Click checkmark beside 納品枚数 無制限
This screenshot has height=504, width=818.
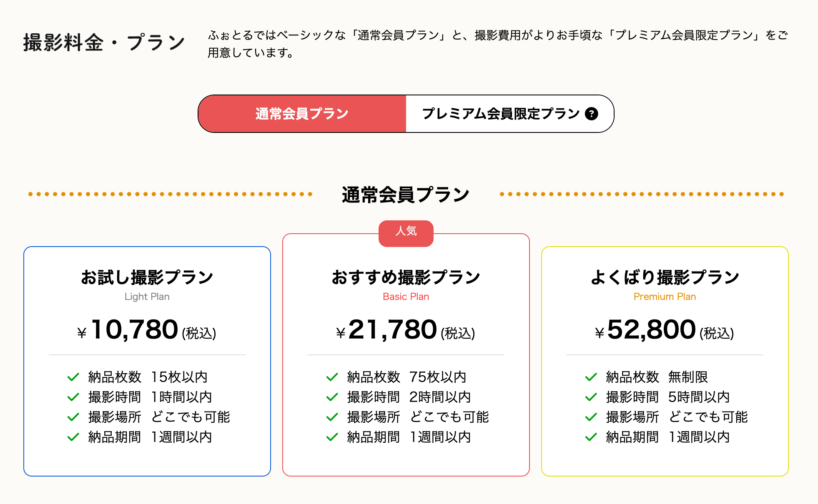click(591, 377)
